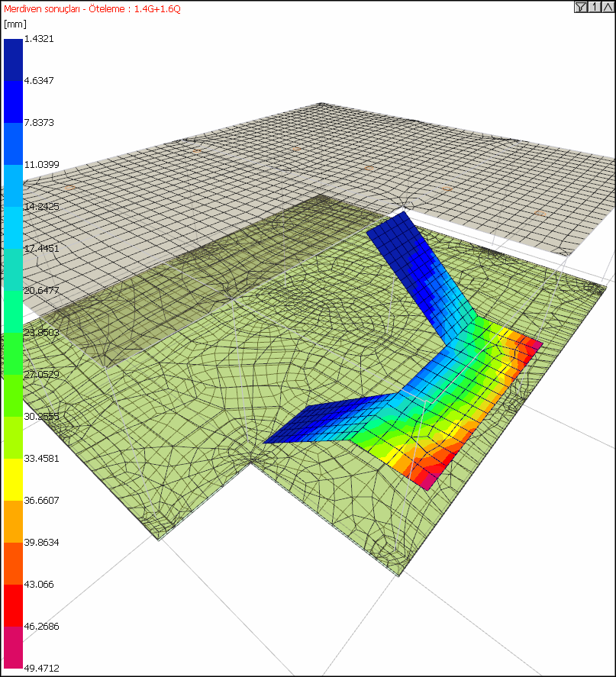Select the lower-left blue stair flight
Viewport: 616px width, 677px height.
[x=328, y=421]
